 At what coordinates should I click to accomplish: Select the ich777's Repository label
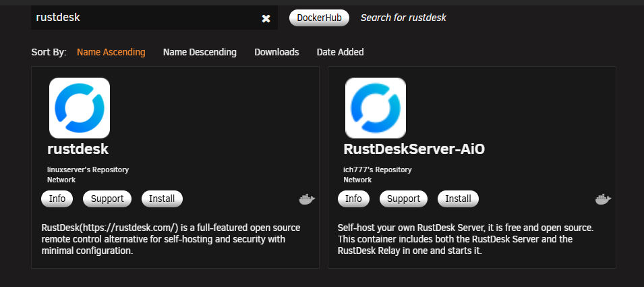coord(378,169)
